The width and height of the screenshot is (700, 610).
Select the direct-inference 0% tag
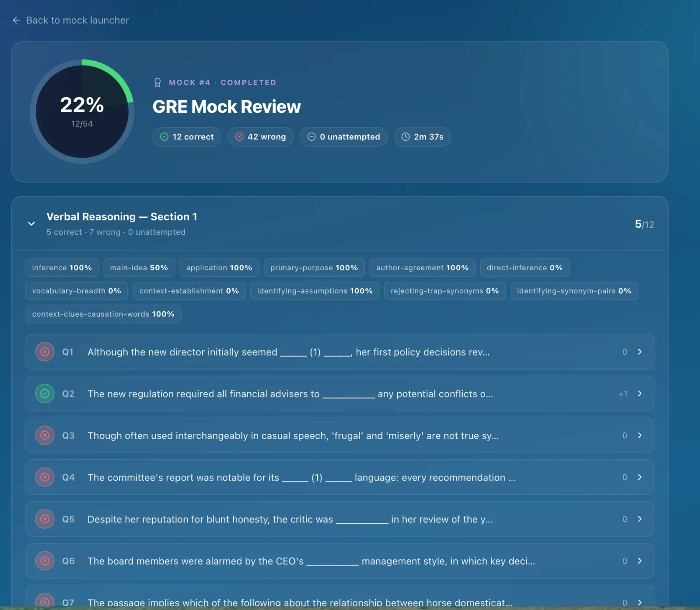pos(525,268)
